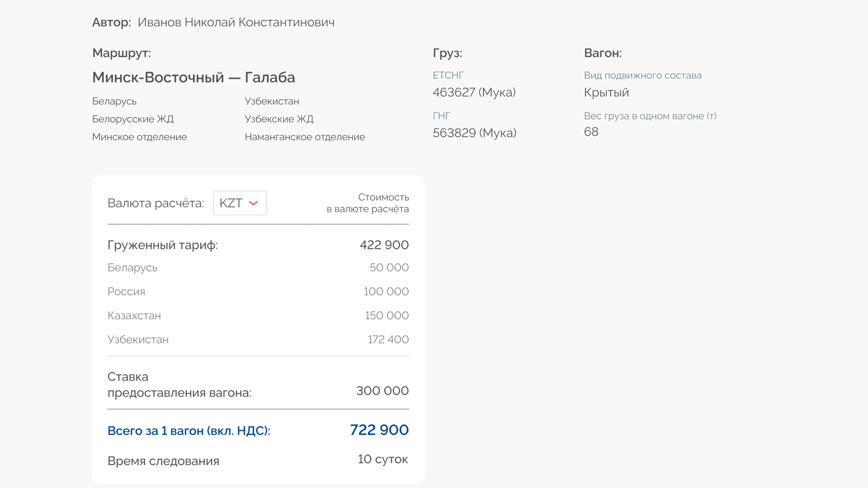Open the KZT currency dropdown
Viewport: 868px width, 488px height.
(239, 203)
